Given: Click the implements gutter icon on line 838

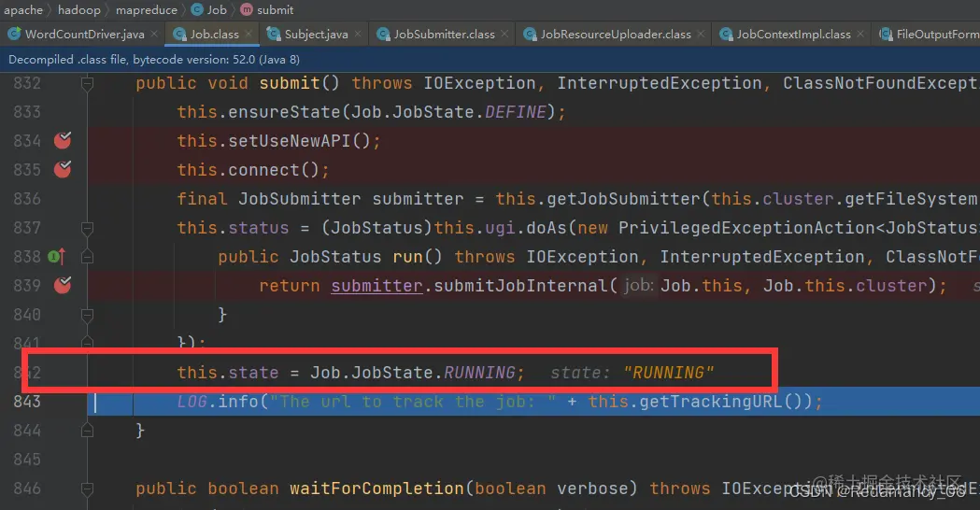Looking at the screenshot, I should 57,256.
